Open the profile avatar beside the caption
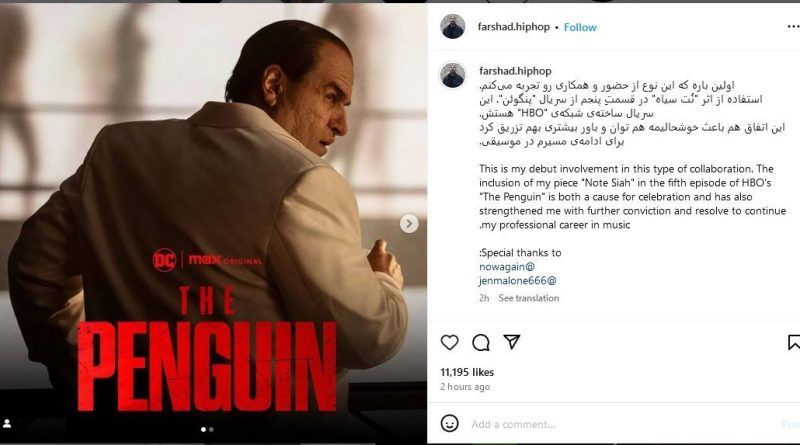The height and width of the screenshot is (445, 800). click(x=453, y=76)
